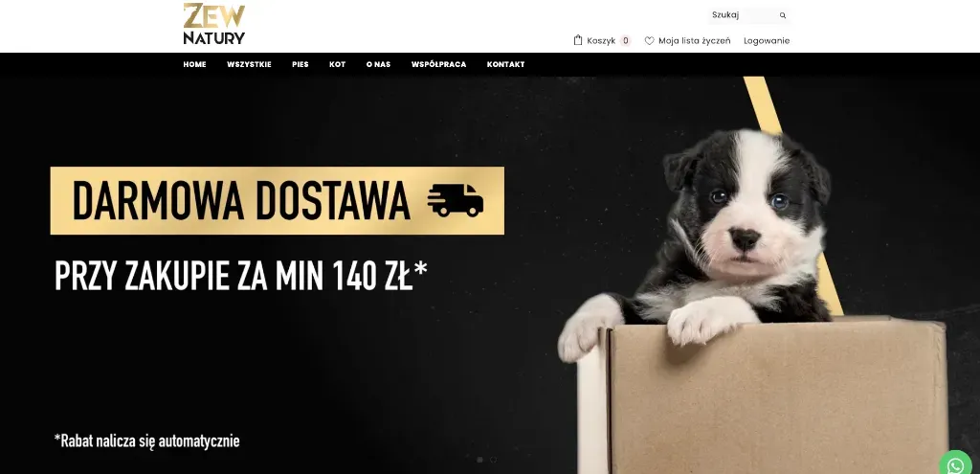Select the first slider dot
This screenshot has width=980, height=474.
pyautogui.click(x=480, y=460)
